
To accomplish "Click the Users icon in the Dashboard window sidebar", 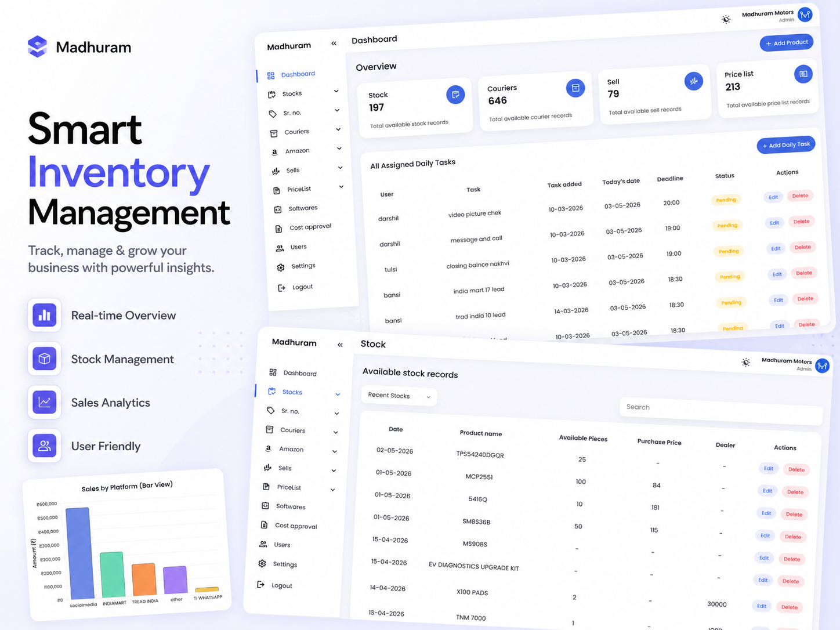I will click(x=280, y=248).
